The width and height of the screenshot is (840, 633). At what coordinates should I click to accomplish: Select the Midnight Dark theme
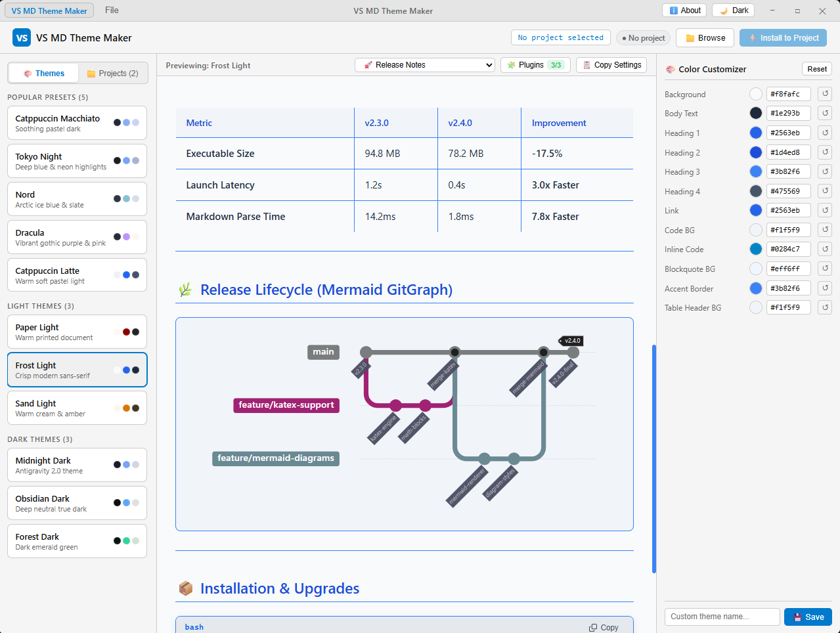(x=77, y=465)
